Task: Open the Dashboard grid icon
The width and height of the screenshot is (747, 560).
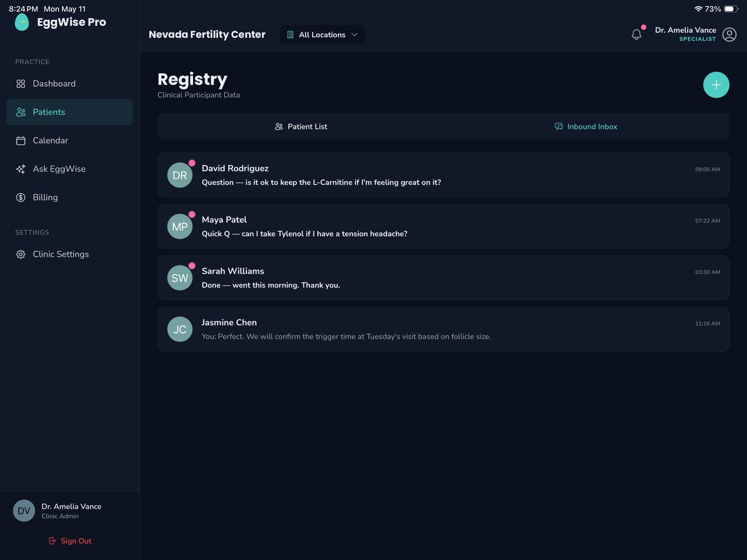Action: 20,84
